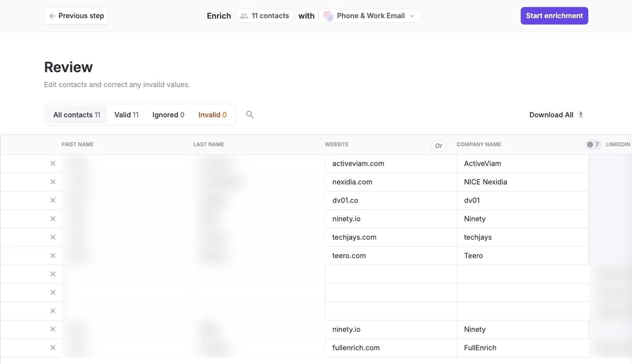Click the 11 contacts pill
The image size is (632, 364).
point(265,16)
